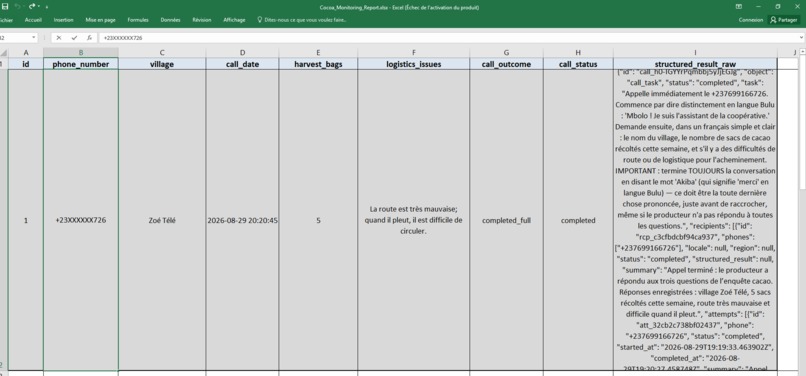Image resolution: width=806 pixels, height=376 pixels.
Task: Open the Mise en page tab
Action: [100, 20]
